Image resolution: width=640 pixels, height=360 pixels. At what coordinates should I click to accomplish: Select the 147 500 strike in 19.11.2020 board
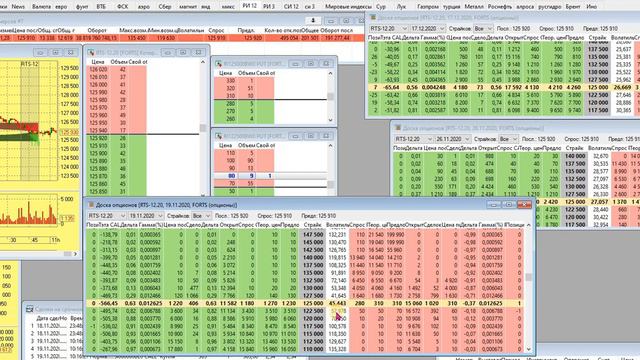pos(312,235)
